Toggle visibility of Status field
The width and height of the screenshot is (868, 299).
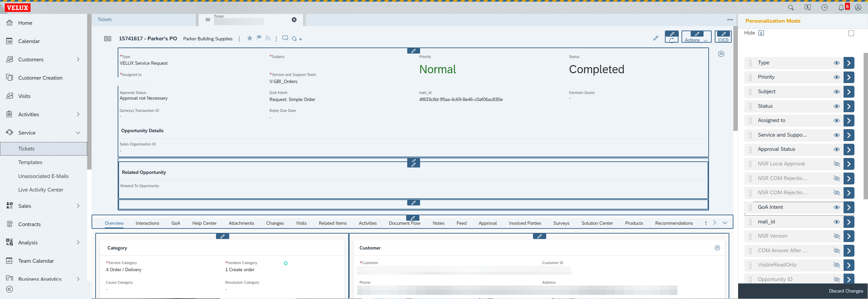(836, 106)
